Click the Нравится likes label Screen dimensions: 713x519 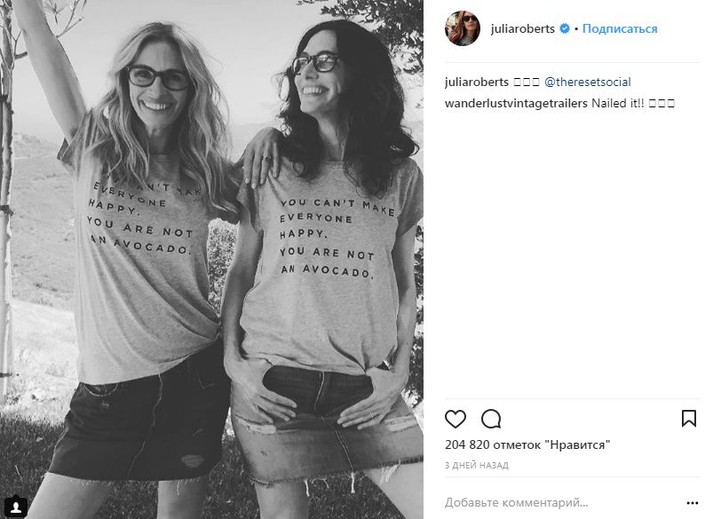(x=580, y=444)
